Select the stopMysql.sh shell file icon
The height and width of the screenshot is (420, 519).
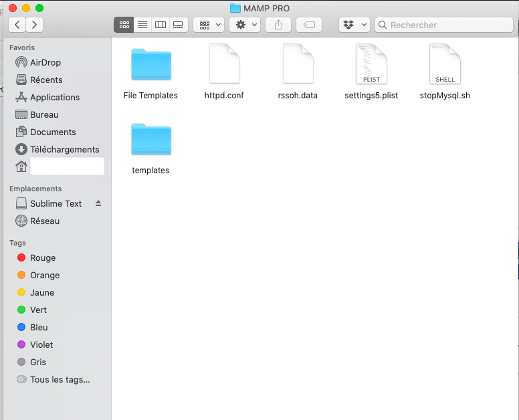(445, 64)
